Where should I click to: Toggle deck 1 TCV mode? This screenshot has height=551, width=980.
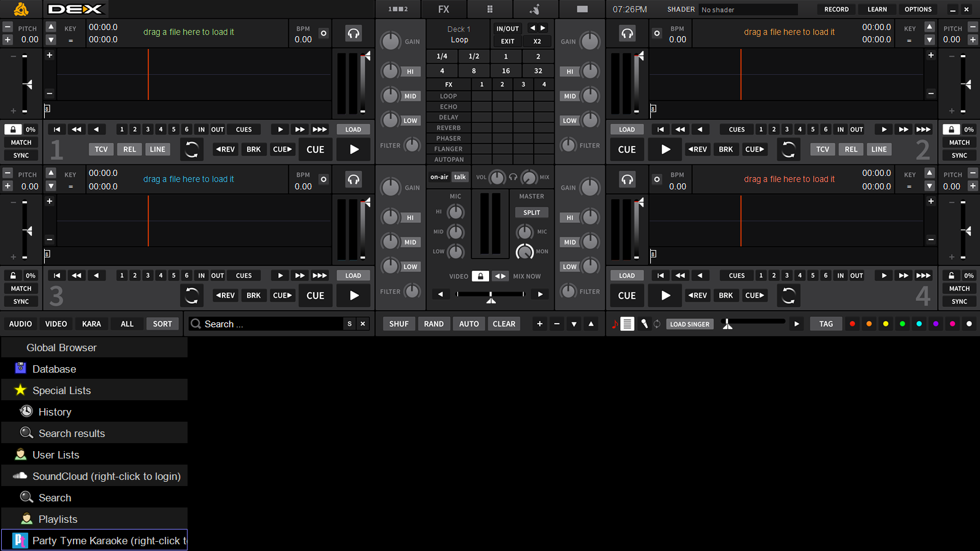point(101,149)
